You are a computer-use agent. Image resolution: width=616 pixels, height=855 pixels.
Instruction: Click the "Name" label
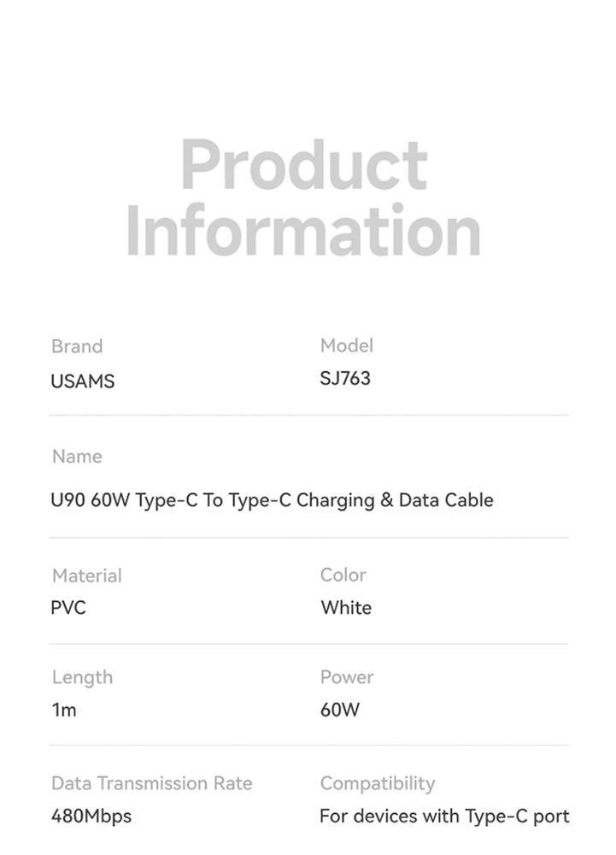pos(77,457)
